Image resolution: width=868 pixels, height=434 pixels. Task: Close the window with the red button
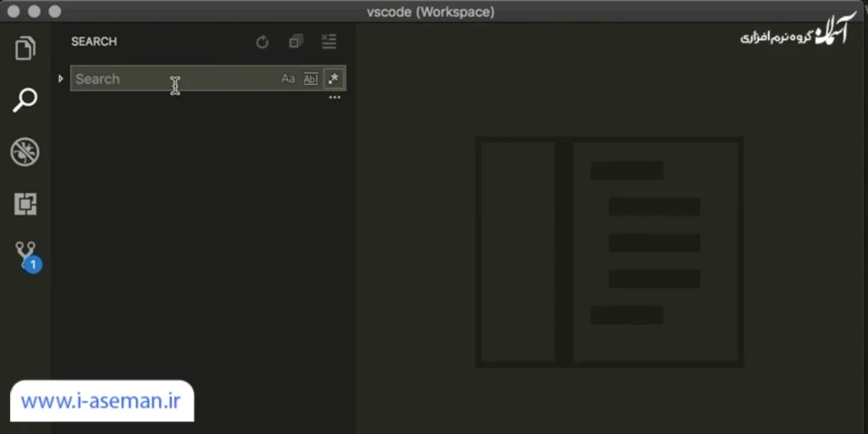(14, 12)
